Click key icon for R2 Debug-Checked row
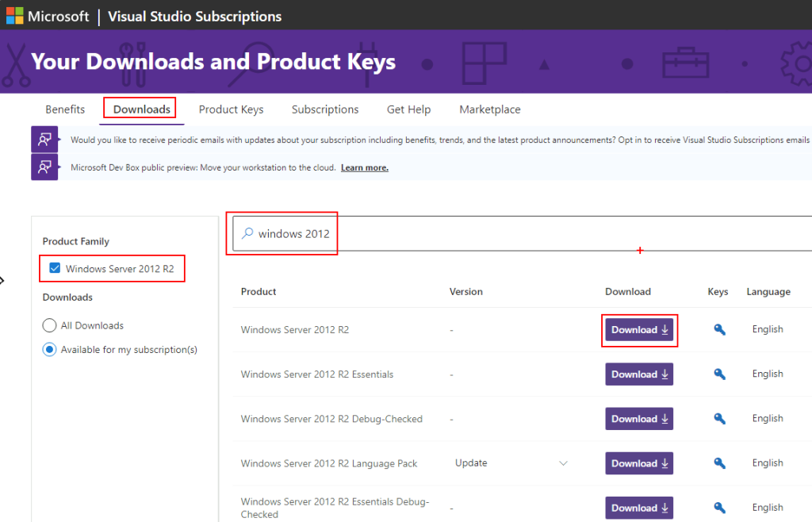The height and width of the screenshot is (522, 812). [719, 419]
